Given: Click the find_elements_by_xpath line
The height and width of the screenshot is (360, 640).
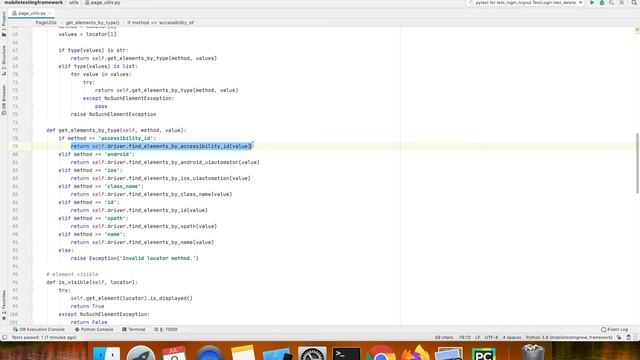Looking at the screenshot, I should click(x=144, y=226).
